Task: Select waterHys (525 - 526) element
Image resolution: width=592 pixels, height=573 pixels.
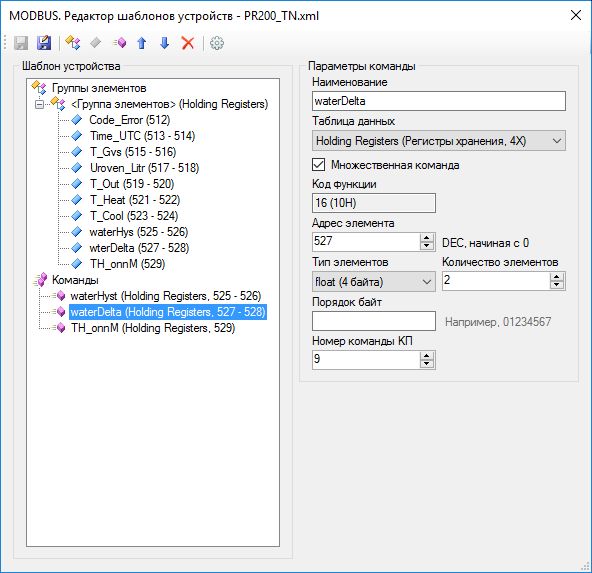Action: 139,232
